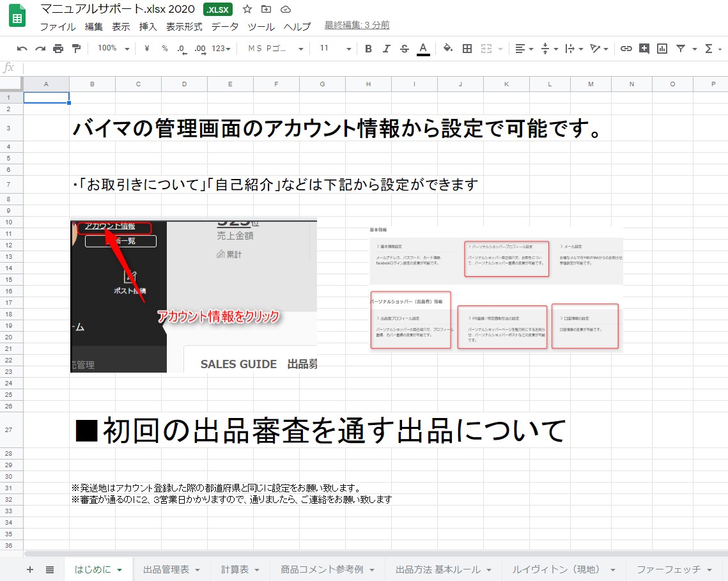
Task: Toggle strikethrough formatting
Action: [x=405, y=49]
